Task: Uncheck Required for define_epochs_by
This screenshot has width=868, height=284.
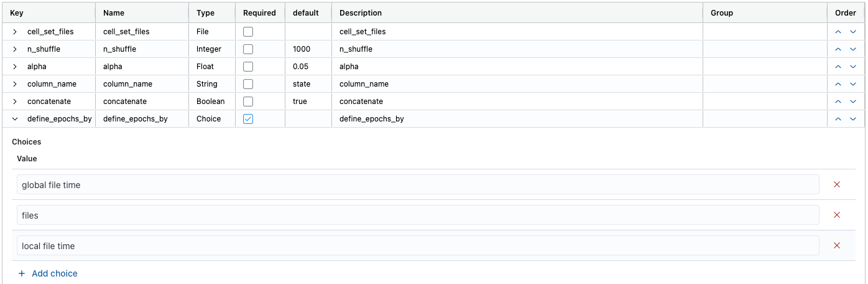Action: [x=248, y=119]
